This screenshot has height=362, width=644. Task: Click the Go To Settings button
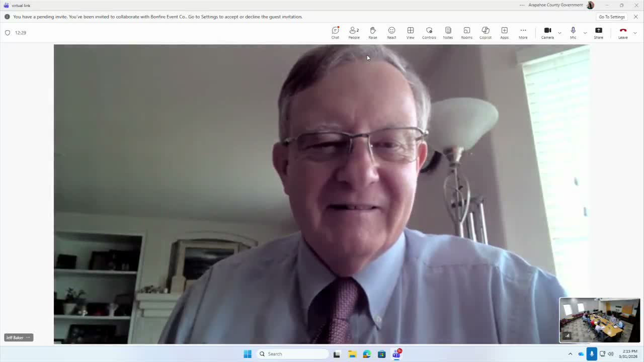coord(611,17)
